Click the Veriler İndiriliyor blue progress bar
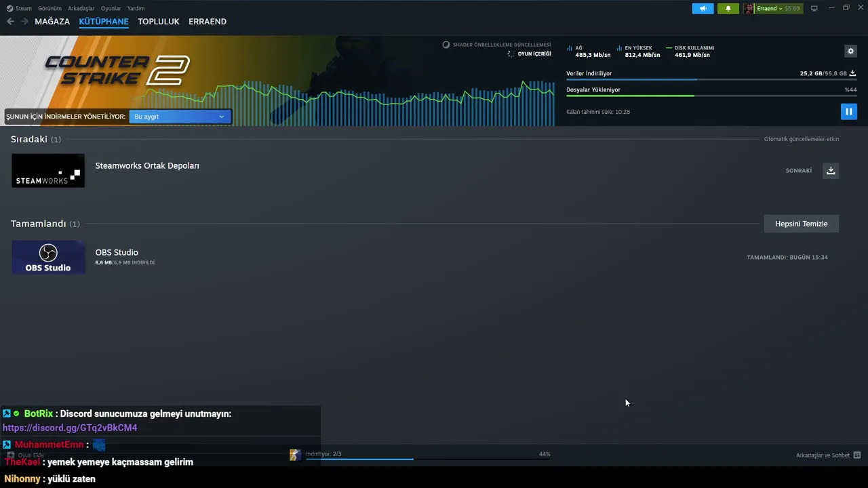Screen dimensions: 868x488 coord(711,80)
